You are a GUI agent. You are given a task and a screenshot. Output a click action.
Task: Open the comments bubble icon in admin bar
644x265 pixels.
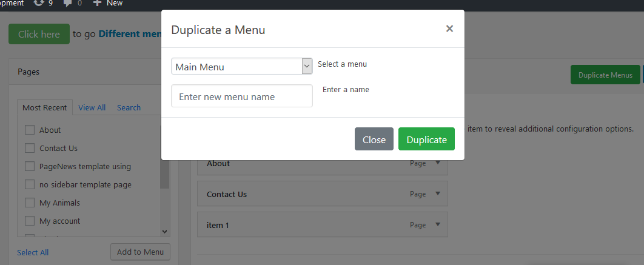pyautogui.click(x=68, y=3)
